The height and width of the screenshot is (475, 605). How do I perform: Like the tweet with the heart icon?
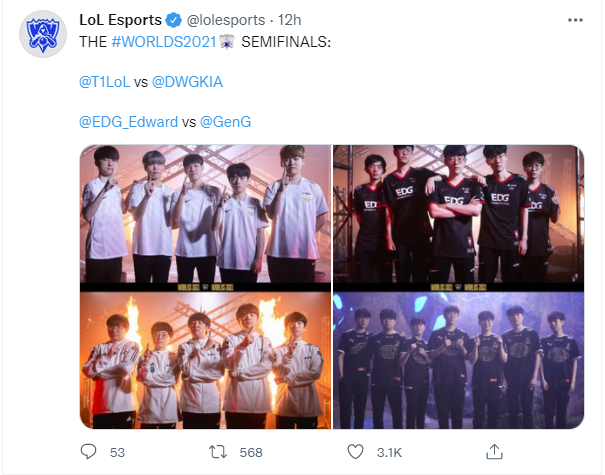[355, 452]
